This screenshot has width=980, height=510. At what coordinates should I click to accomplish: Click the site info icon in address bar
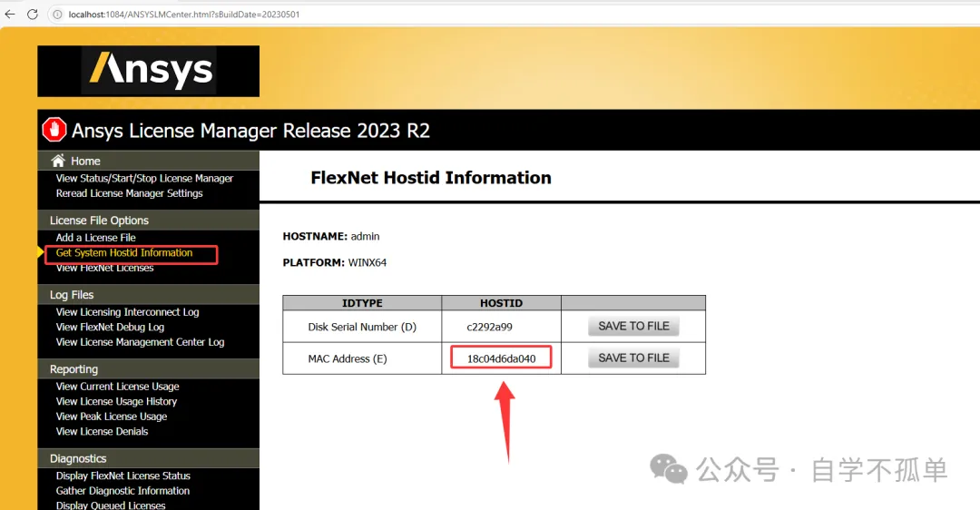click(x=57, y=15)
